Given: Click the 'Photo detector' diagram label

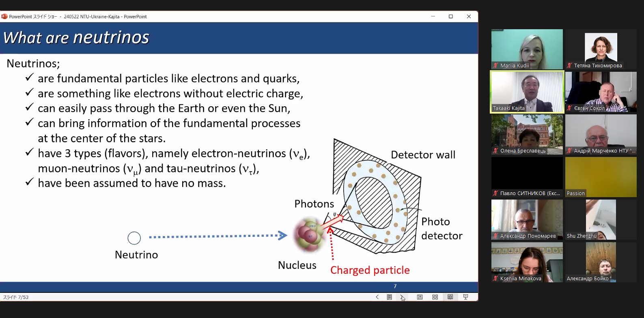Looking at the screenshot, I should [x=442, y=229].
